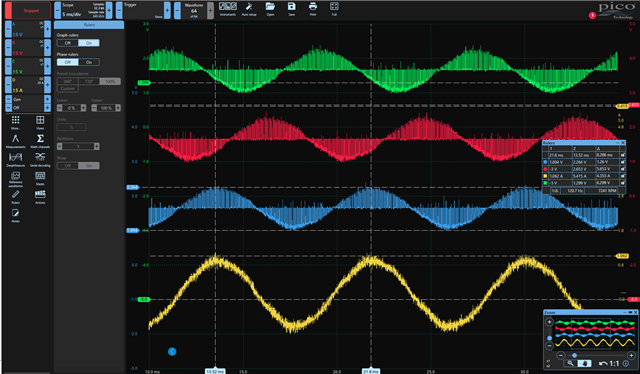
Task: Open Channel A settings
Action: tap(28, 29)
